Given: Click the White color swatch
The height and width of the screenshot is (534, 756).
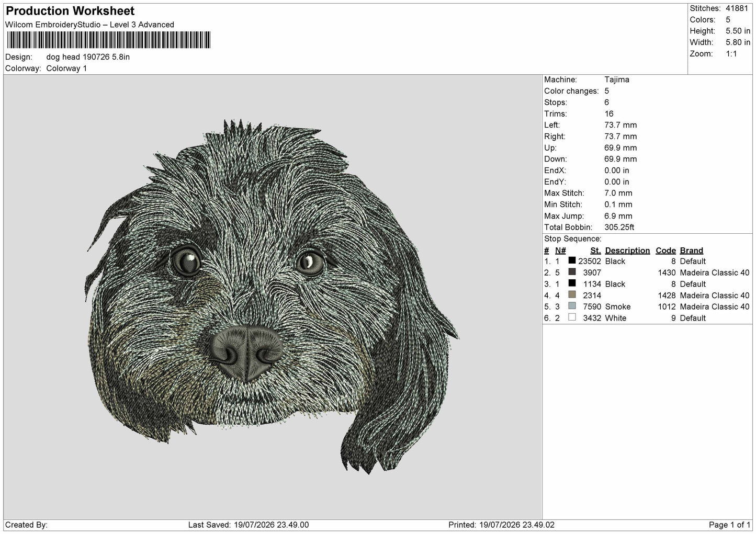Looking at the screenshot, I should coord(572,317).
